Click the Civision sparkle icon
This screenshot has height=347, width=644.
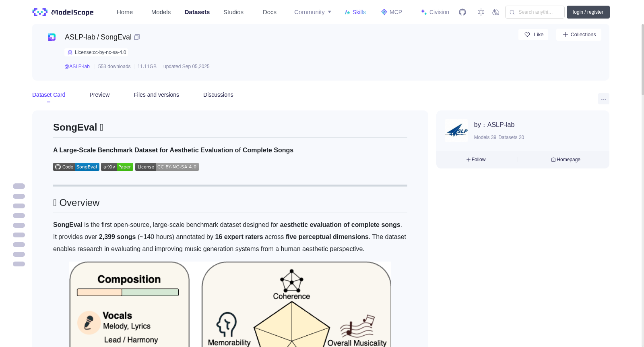point(424,12)
